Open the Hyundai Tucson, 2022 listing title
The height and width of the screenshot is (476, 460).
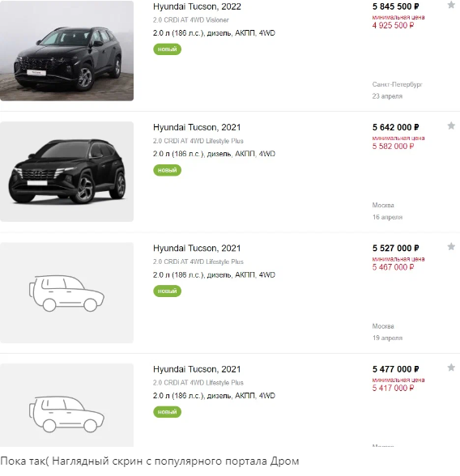pos(197,6)
